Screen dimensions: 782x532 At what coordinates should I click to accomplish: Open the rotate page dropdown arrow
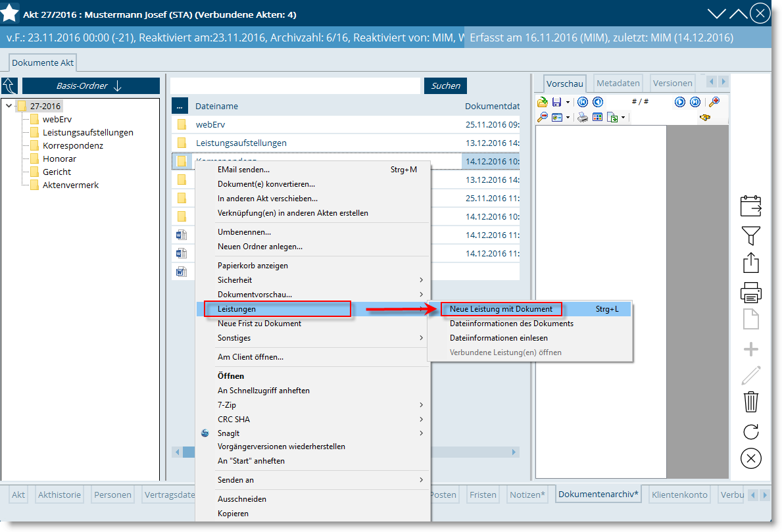tap(623, 118)
